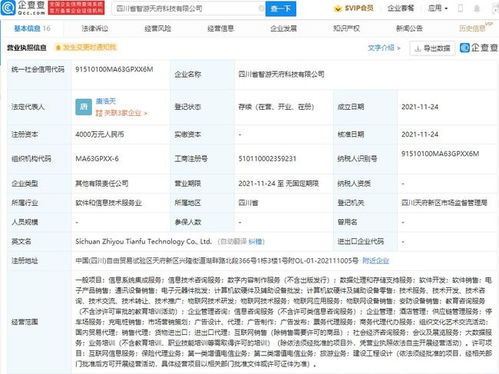Click the organization code MA63GPXX-6
Image resolution: width=499 pixels, height=374 pixels.
click(97, 159)
